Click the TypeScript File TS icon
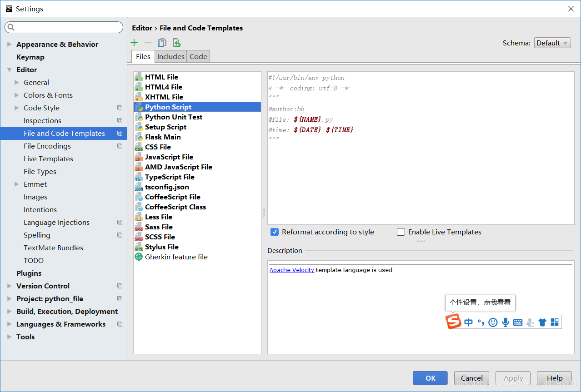The width and height of the screenshot is (581, 392). (x=139, y=177)
